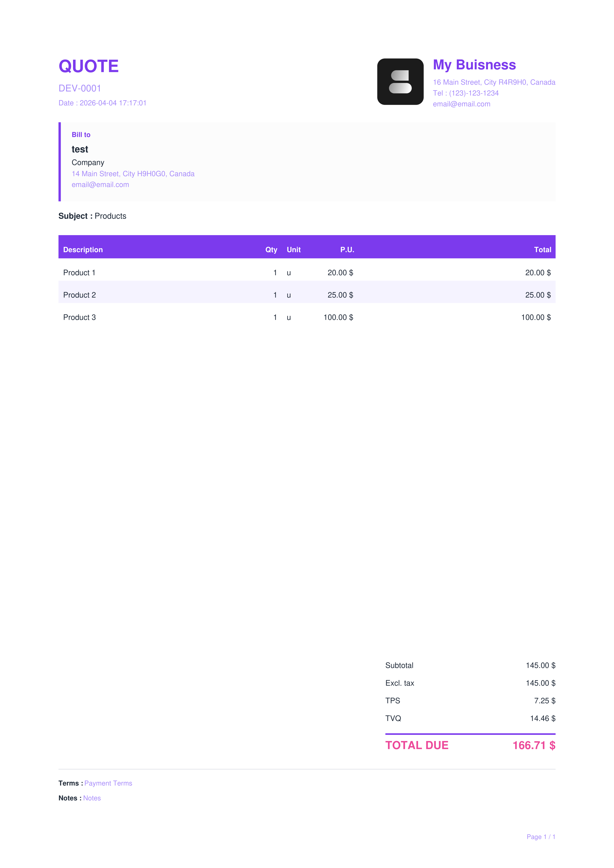Click the Description column header
The height and width of the screenshot is (868, 614).
(83, 249)
